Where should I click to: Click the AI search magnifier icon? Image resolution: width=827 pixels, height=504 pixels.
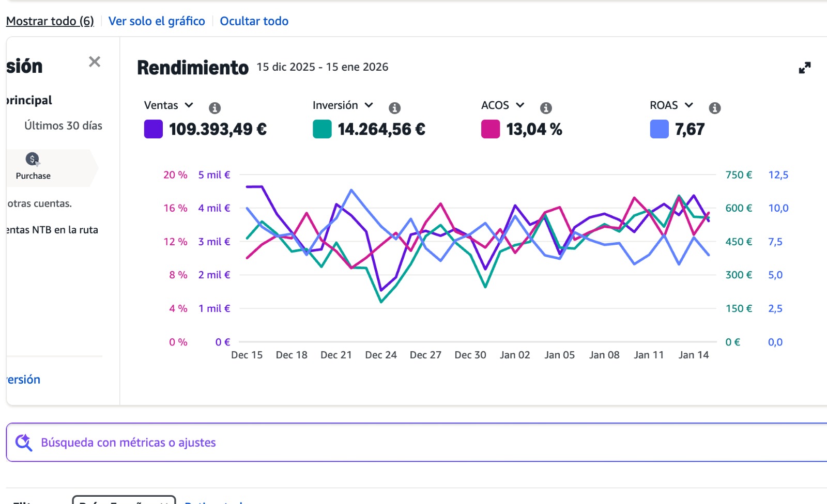click(24, 443)
